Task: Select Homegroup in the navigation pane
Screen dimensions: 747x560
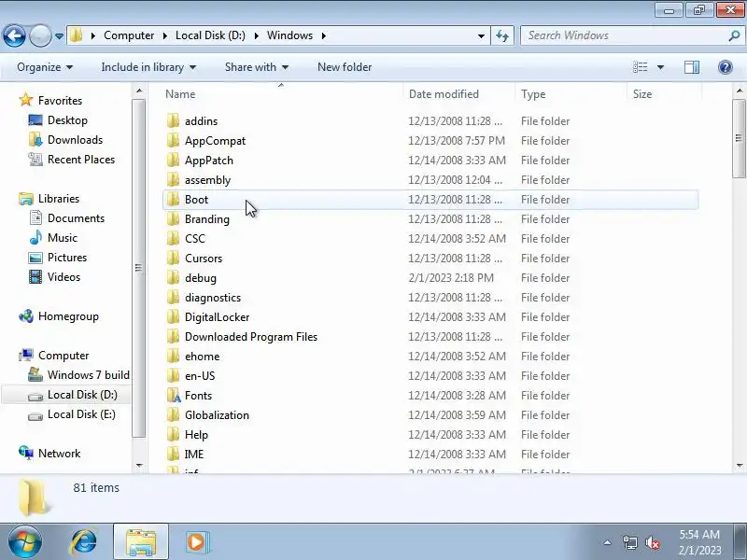Action: (68, 316)
